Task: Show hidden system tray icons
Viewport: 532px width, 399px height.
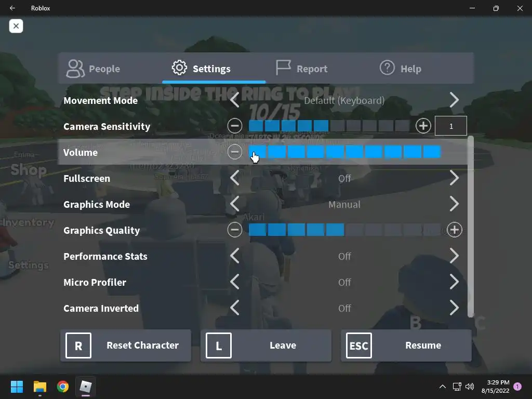Action: [x=443, y=387]
